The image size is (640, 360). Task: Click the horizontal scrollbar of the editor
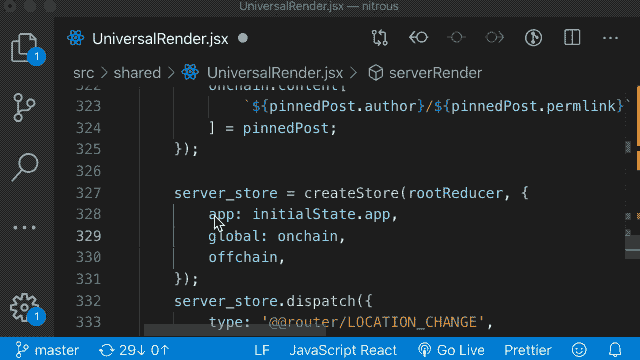[x=235, y=331]
